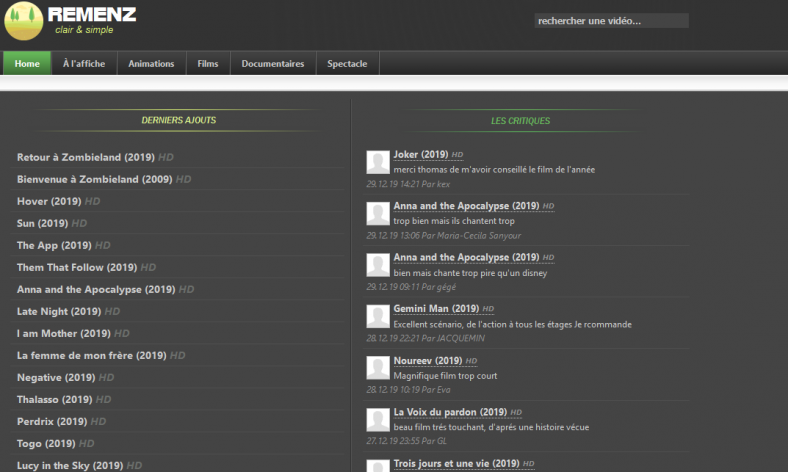Click the HD badge next to Joker (2019)
Screen dimensions: 788x472
(x=457, y=155)
